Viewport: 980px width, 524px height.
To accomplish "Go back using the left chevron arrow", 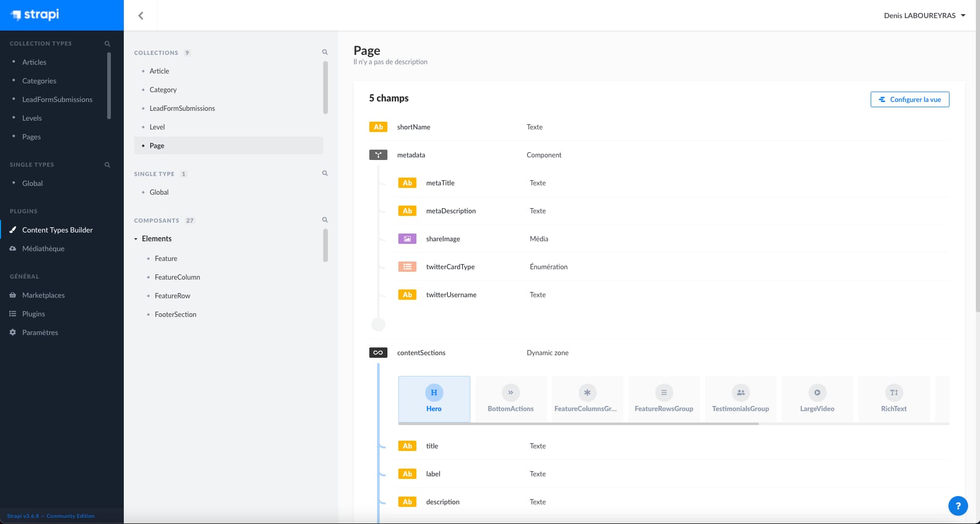I will coord(140,16).
